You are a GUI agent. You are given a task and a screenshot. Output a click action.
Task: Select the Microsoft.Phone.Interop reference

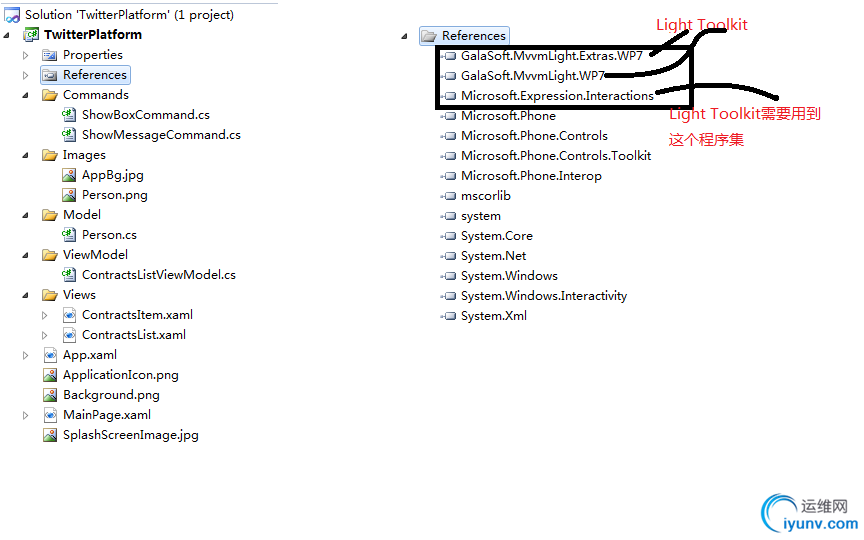pos(531,176)
